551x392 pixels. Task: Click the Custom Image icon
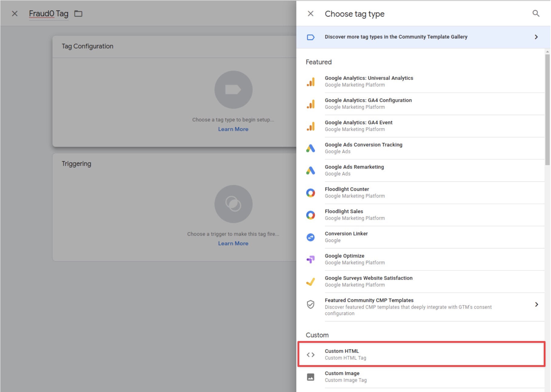tap(311, 377)
